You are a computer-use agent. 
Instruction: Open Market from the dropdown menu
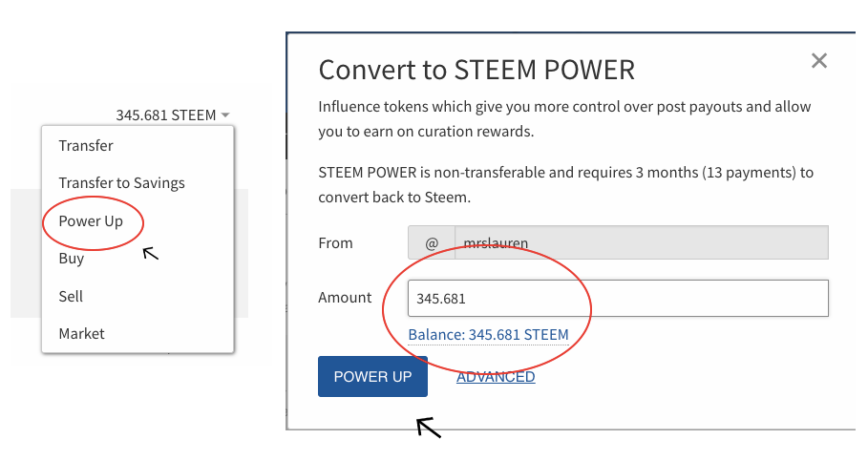(x=81, y=334)
